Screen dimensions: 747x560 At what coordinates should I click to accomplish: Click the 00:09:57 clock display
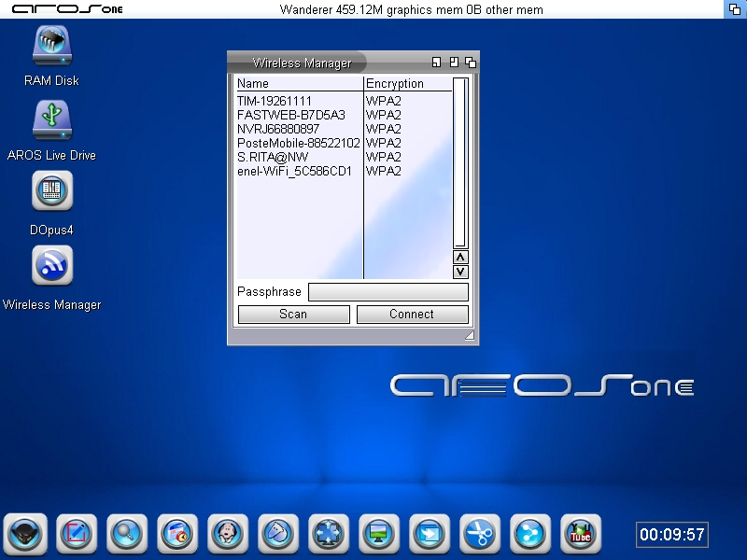(x=672, y=534)
